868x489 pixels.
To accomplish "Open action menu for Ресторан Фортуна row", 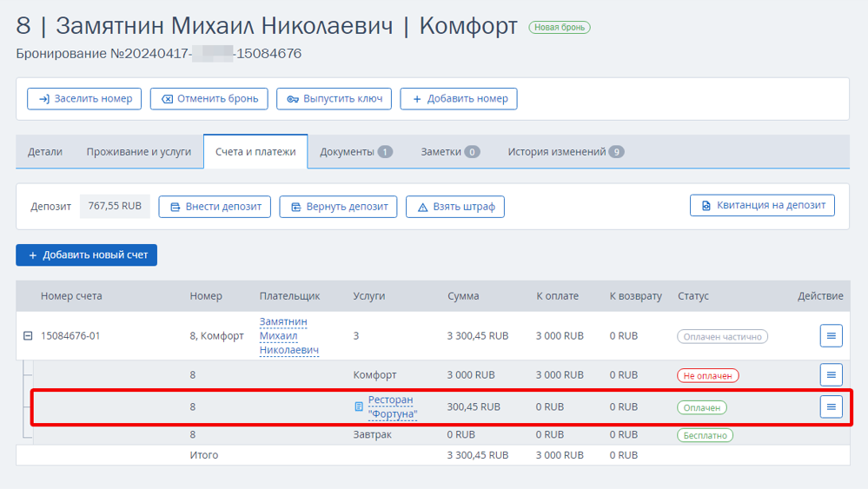I will (831, 406).
